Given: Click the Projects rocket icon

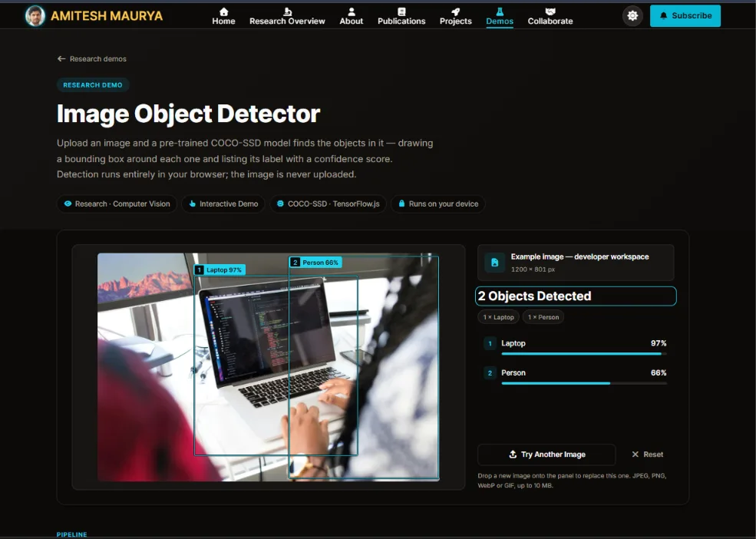Looking at the screenshot, I should [x=456, y=12].
